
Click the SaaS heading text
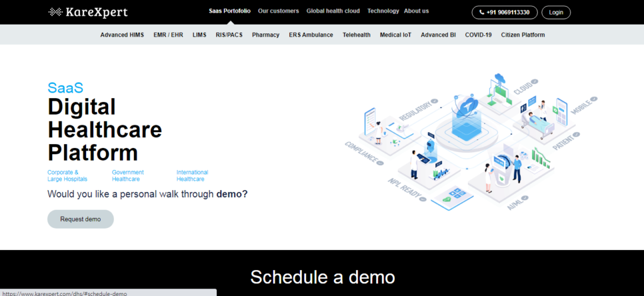coord(65,87)
